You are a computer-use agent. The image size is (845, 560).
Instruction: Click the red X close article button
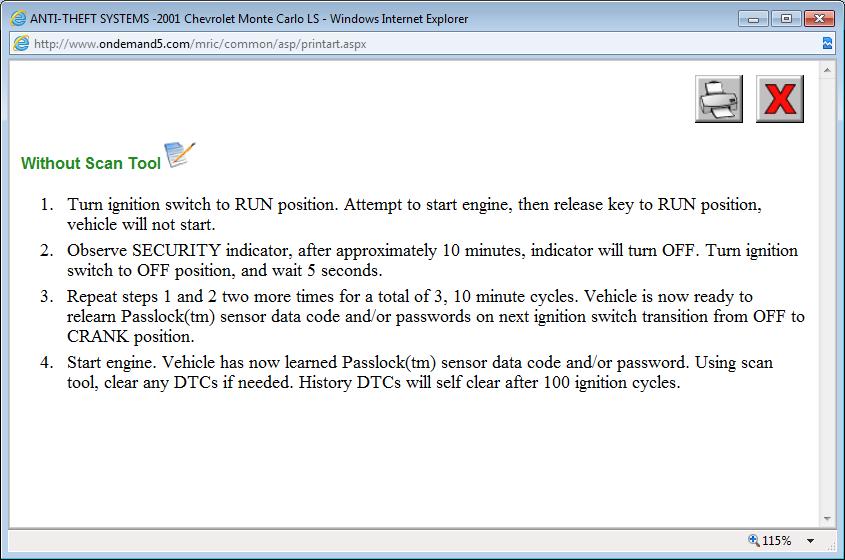779,99
